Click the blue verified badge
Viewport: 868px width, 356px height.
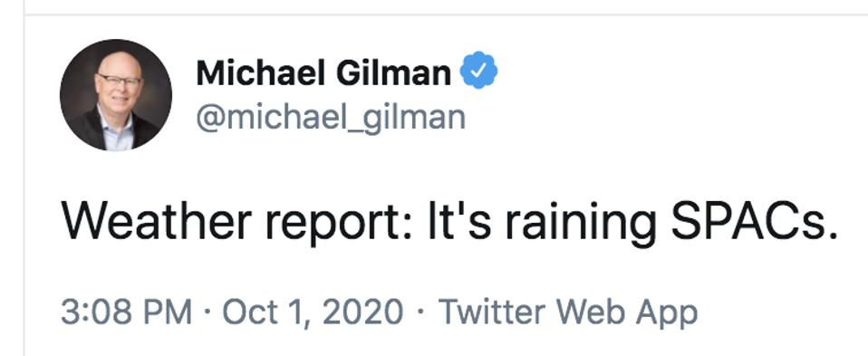(479, 70)
